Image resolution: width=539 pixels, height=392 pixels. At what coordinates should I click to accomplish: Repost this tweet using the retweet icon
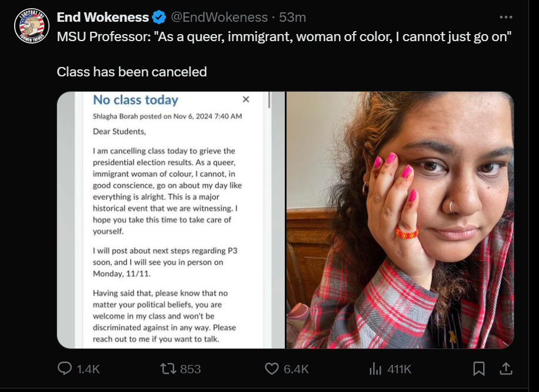pos(168,368)
